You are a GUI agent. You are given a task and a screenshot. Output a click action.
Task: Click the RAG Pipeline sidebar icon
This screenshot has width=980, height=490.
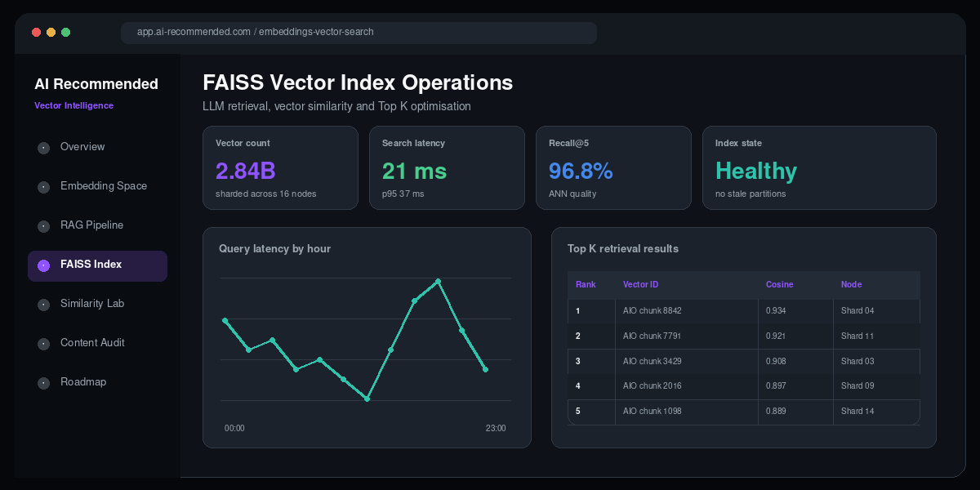click(44, 227)
